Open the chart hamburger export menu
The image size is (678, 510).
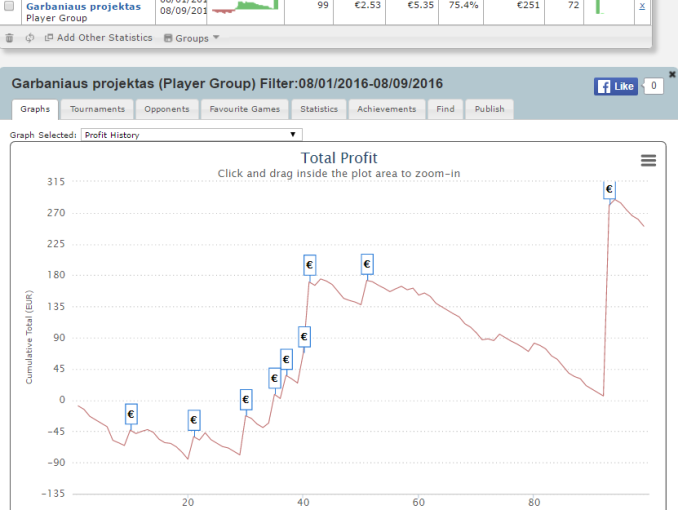click(648, 161)
